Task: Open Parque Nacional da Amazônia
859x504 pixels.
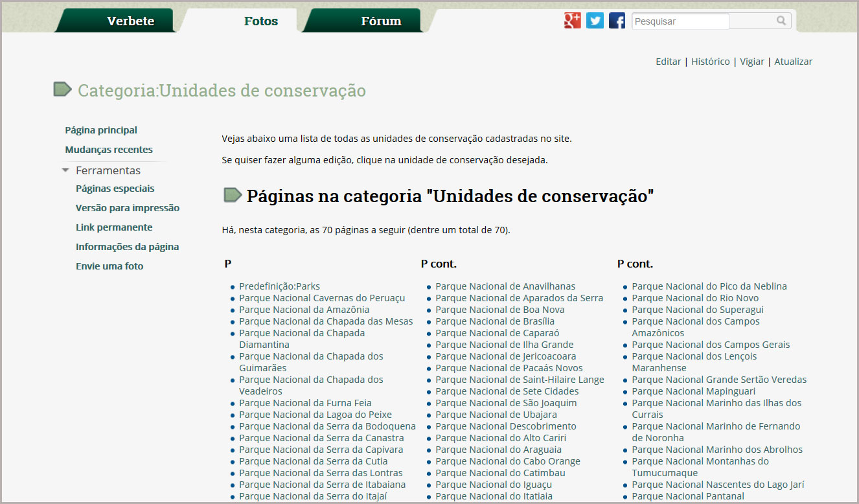Action: 304,310
